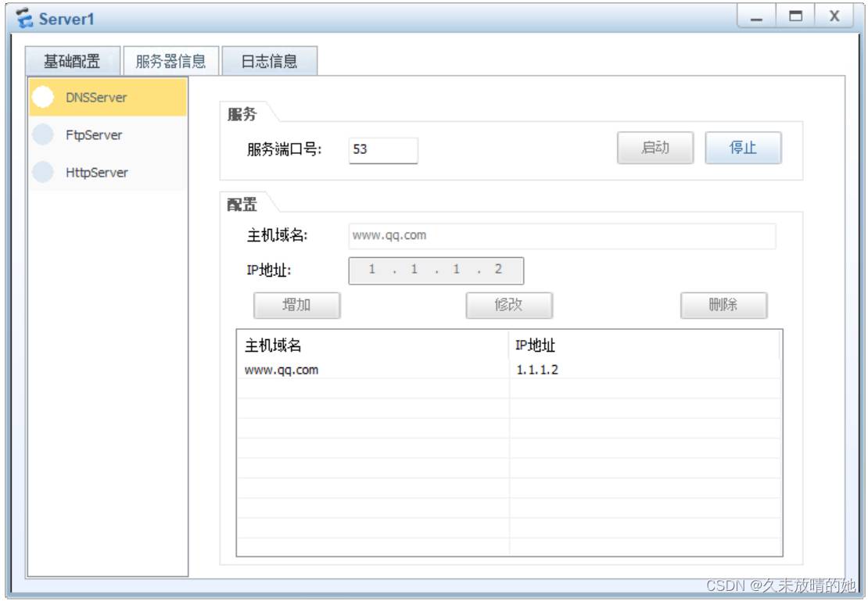Click 增加 to add DNS record
The width and height of the screenshot is (868, 601).
click(x=296, y=305)
